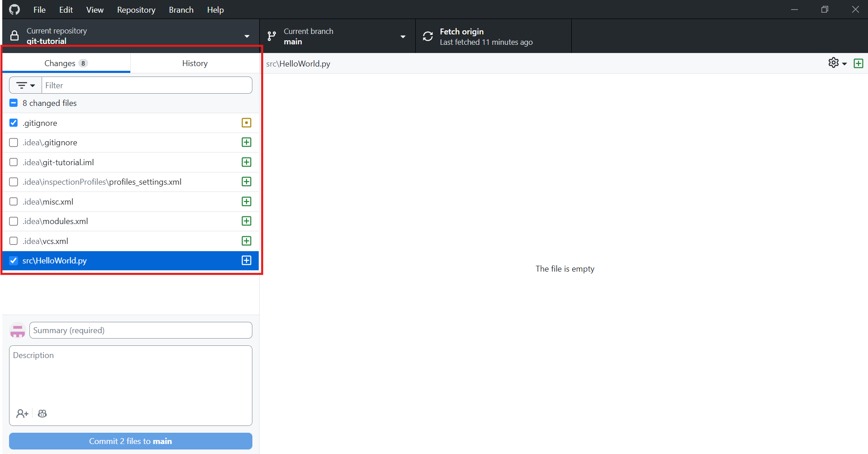Select the .idea\modules.xml file row
The width and height of the screenshot is (868, 454).
pos(127,221)
